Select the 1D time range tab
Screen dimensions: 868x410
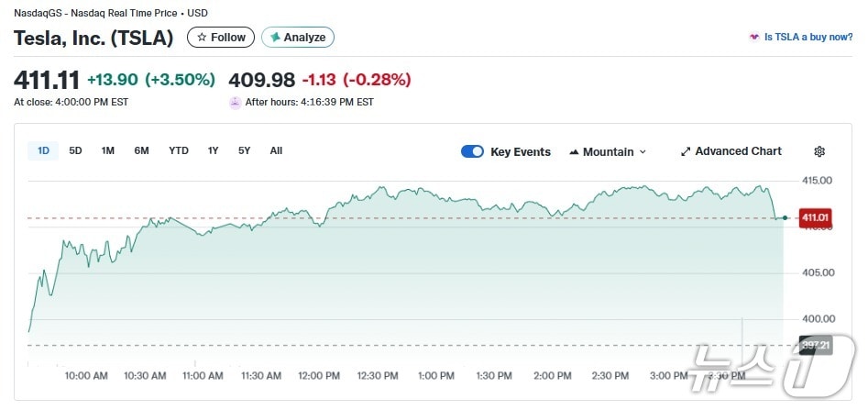point(43,150)
